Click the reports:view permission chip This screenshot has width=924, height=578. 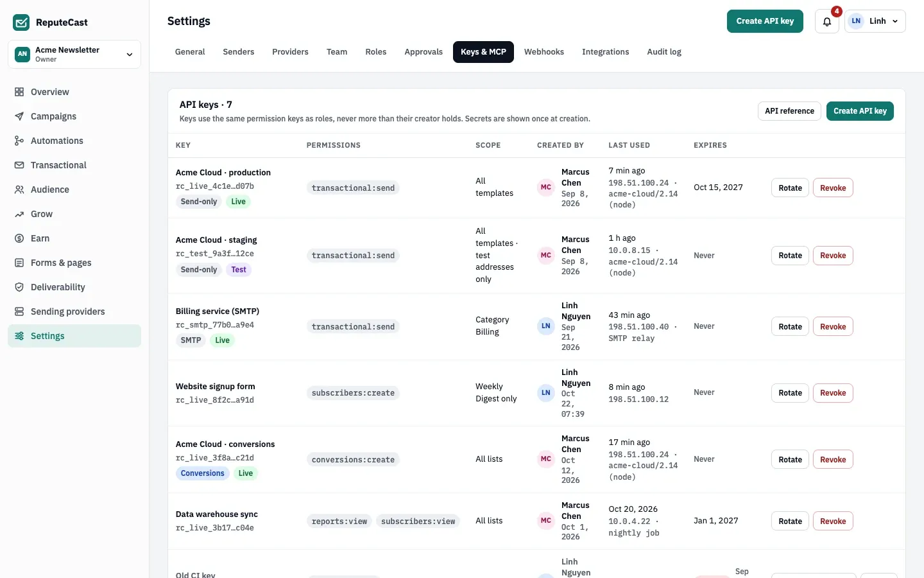[x=339, y=521]
